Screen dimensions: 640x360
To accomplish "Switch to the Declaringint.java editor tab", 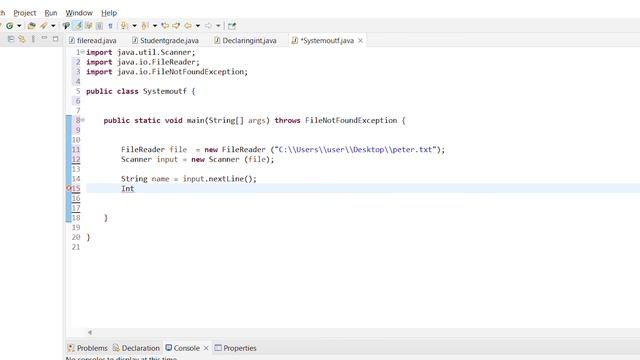I will tap(245, 40).
